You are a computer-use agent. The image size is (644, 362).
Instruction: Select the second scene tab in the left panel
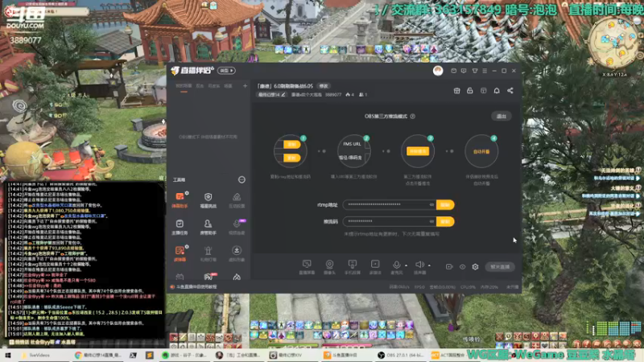[x=200, y=86]
